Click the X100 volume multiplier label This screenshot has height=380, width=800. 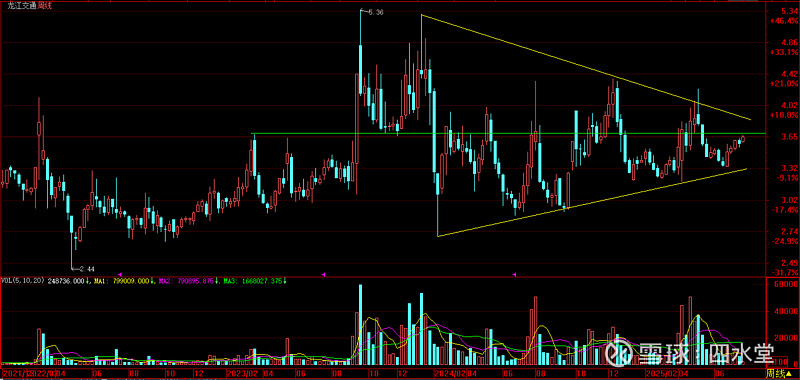click(x=776, y=362)
